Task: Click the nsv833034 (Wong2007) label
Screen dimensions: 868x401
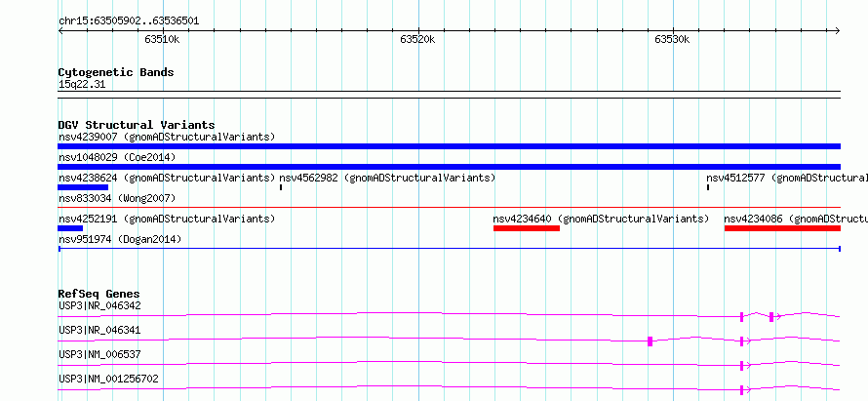Action: (x=117, y=198)
